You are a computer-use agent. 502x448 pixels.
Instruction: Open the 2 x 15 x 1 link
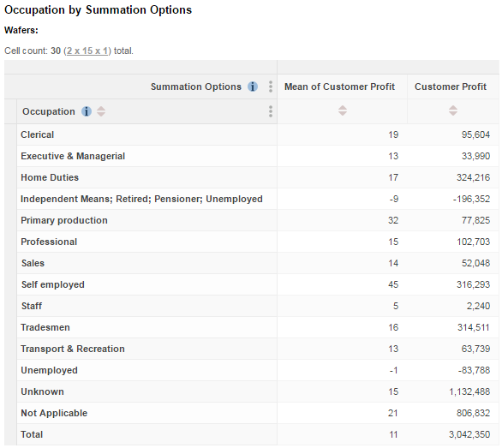pyautogui.click(x=87, y=51)
